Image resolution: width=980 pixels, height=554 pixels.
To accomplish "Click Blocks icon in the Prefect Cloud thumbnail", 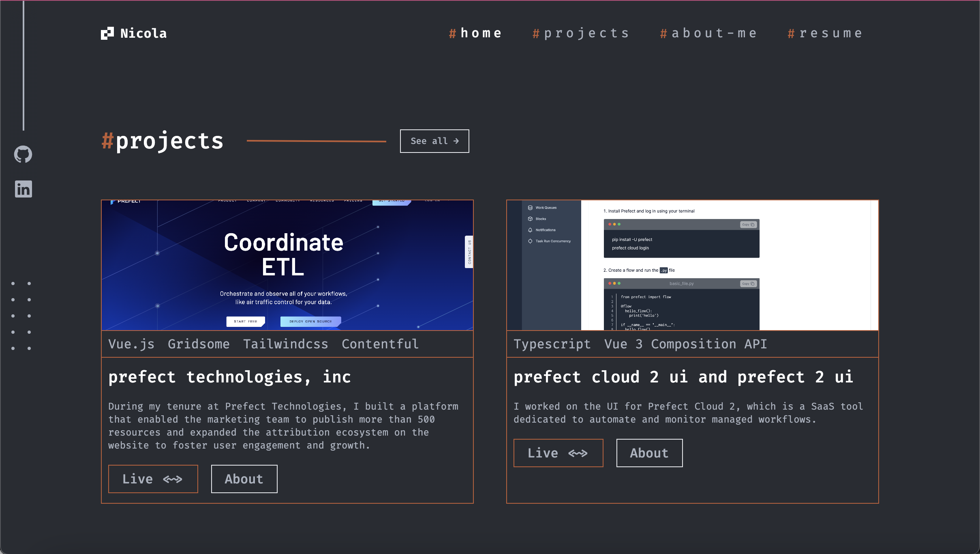I will (x=530, y=219).
